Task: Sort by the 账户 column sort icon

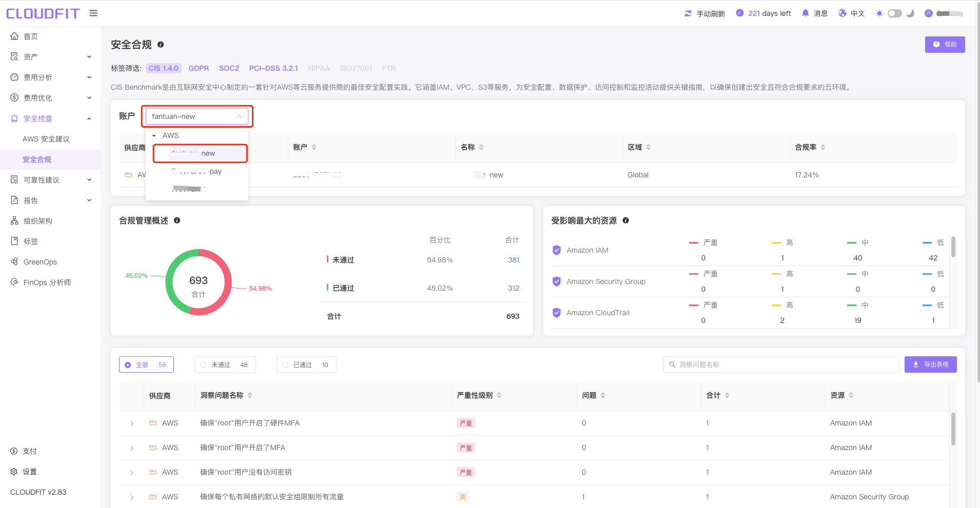Action: tap(314, 147)
